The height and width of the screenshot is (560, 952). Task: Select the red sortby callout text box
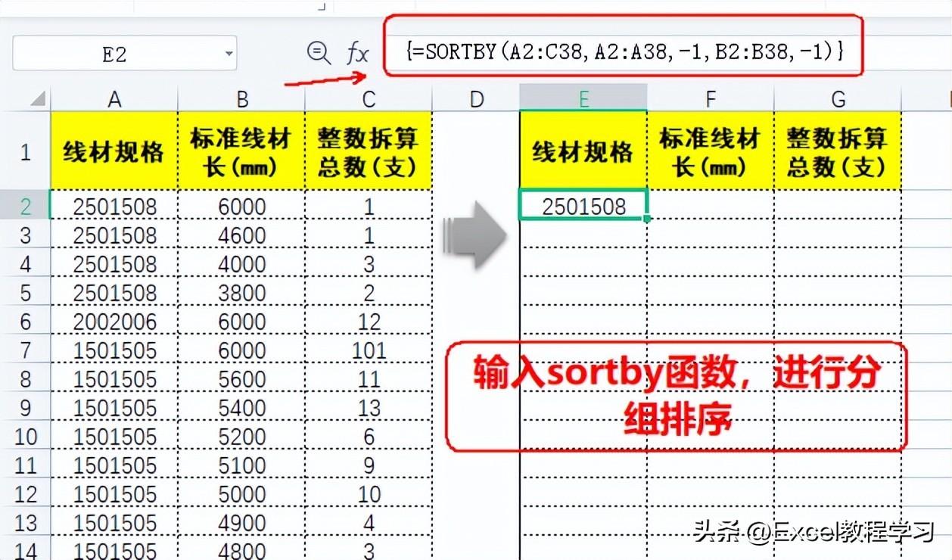tap(676, 397)
